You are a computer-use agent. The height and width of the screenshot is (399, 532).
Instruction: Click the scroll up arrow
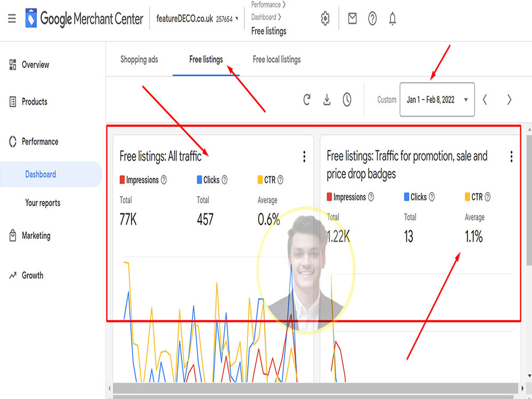(529, 129)
